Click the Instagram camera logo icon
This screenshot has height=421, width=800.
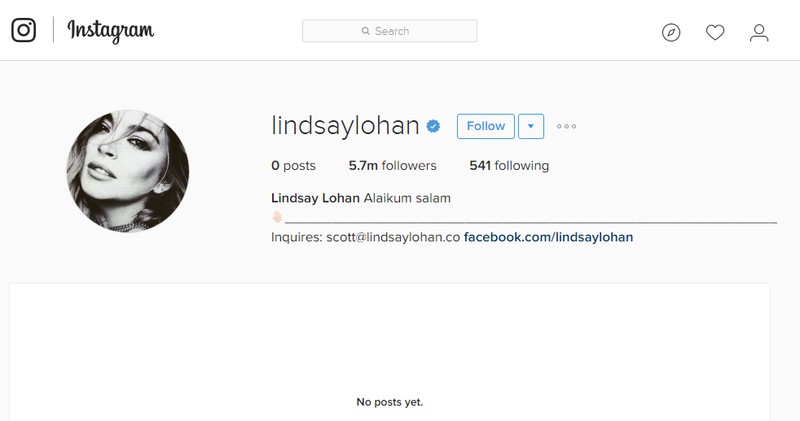(x=23, y=30)
